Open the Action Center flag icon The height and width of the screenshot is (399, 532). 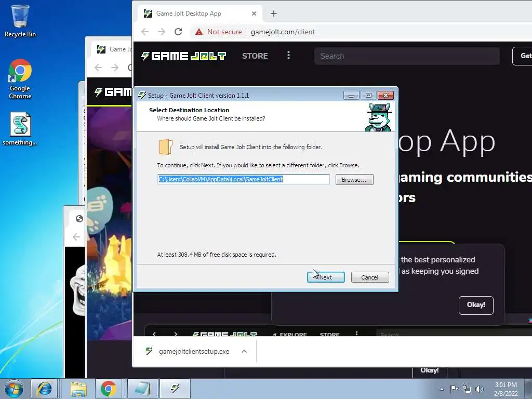(454, 389)
